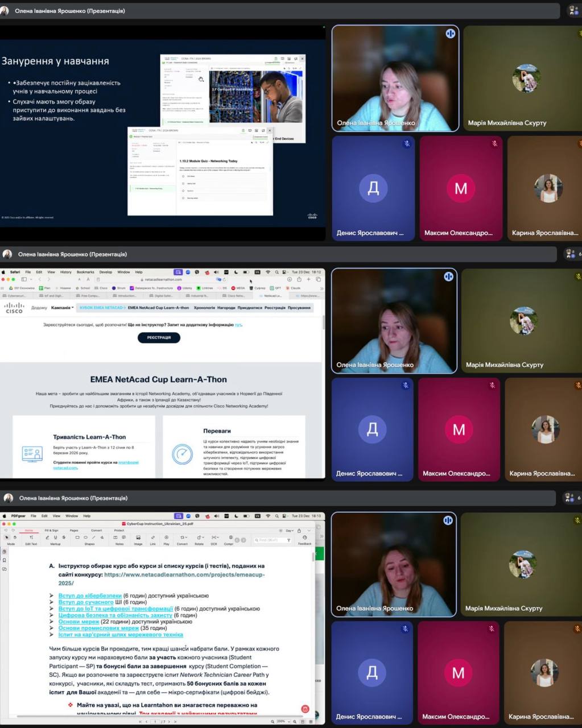
Task: Click the Image tool in PDFgear
Action: pos(138,540)
